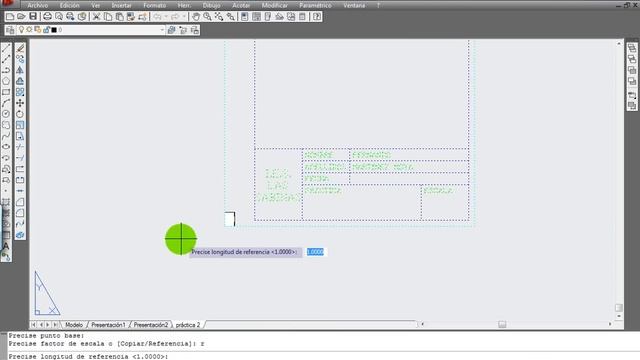The width and height of the screenshot is (640, 360).
Task: Open the Edición menu
Action: click(70, 5)
